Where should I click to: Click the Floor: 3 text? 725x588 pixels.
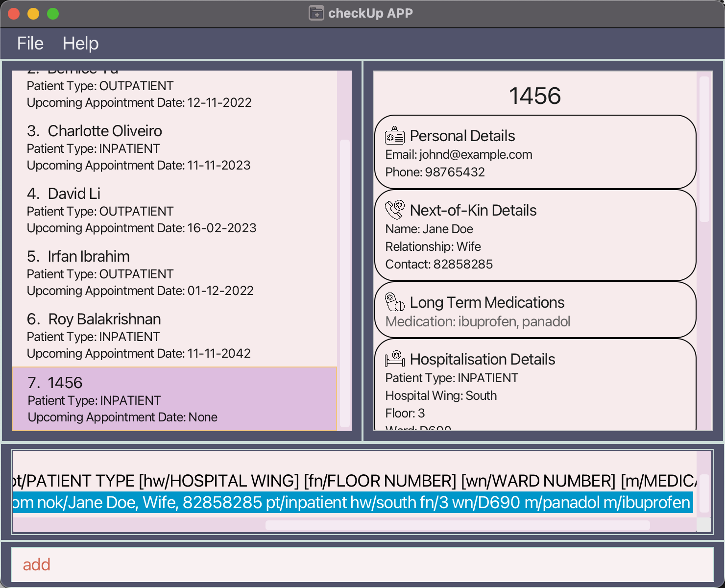coord(405,413)
